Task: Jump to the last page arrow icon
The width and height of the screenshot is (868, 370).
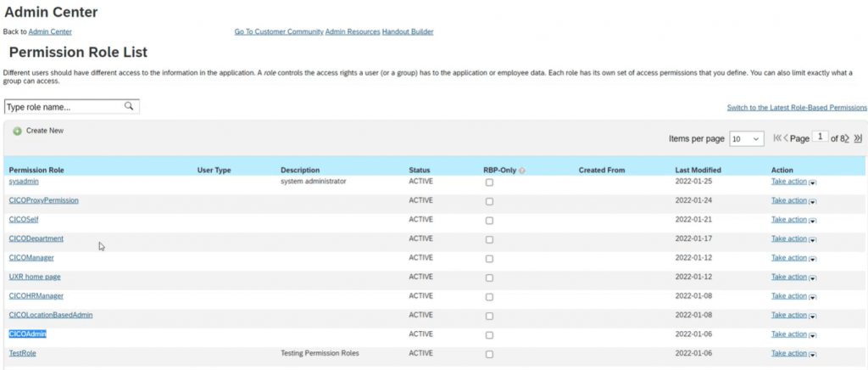Action: coord(858,138)
